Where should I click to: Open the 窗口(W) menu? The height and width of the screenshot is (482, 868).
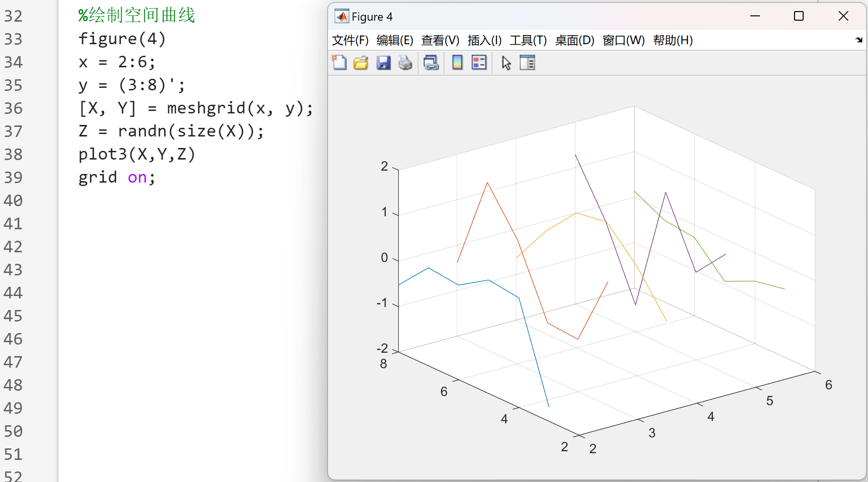[623, 40]
